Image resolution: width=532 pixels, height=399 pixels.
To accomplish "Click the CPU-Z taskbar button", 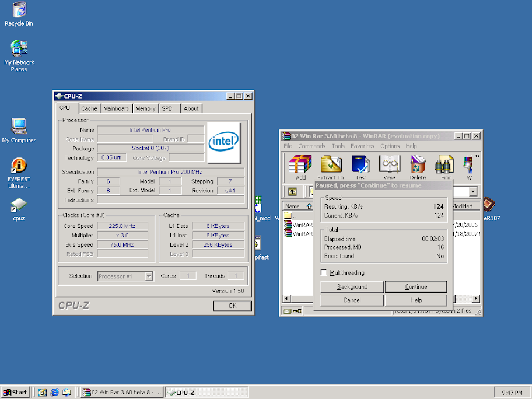I will (206, 392).
